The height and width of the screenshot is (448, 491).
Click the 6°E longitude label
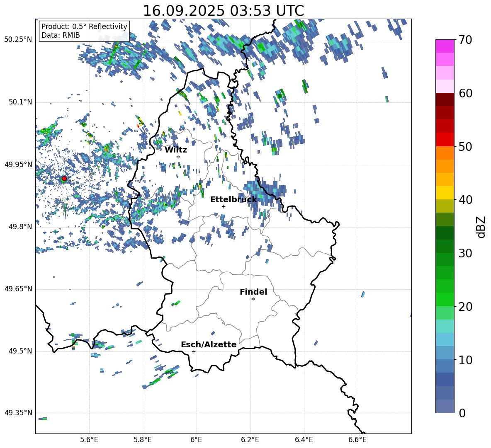coord(196,440)
